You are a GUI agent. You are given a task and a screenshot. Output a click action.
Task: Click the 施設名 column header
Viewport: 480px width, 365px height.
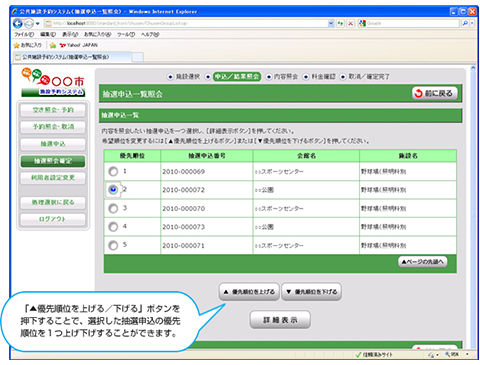click(x=408, y=156)
